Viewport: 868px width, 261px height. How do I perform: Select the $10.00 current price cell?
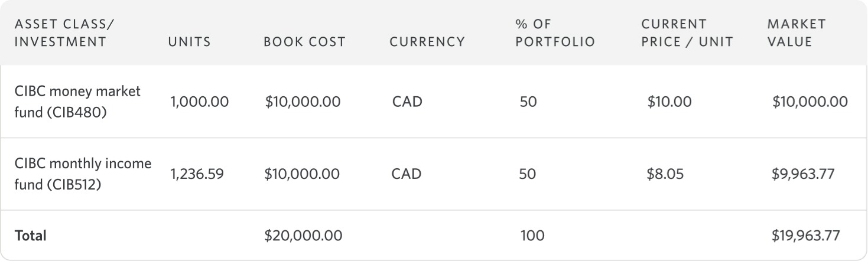669,102
